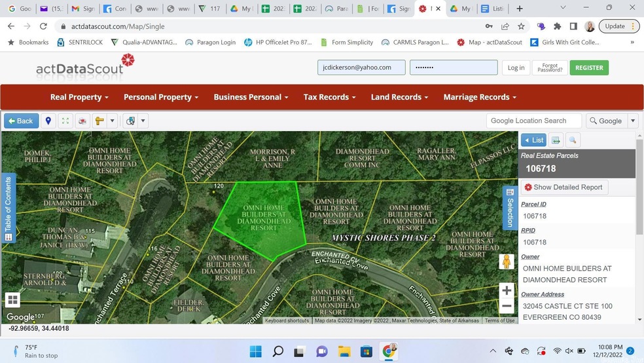The height and width of the screenshot is (363, 644).
Task: Click the identify layers tool icon
Action: 130,121
